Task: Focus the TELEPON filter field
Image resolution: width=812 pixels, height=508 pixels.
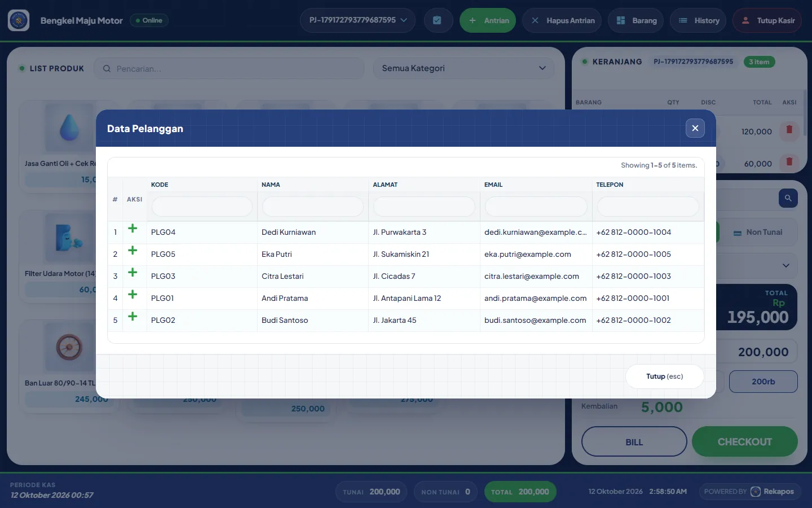Action: (x=648, y=207)
